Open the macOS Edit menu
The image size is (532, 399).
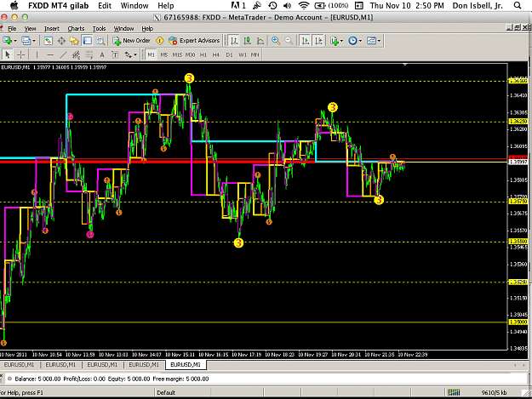(105, 6)
